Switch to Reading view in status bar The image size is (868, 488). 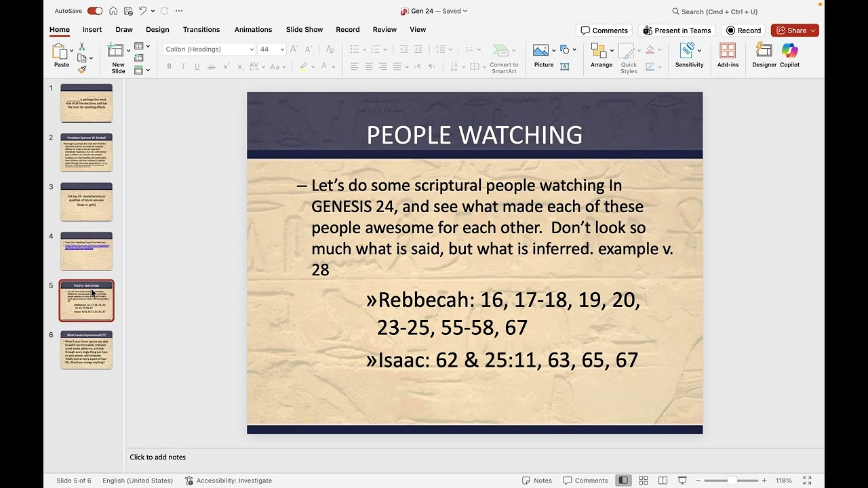click(663, 481)
